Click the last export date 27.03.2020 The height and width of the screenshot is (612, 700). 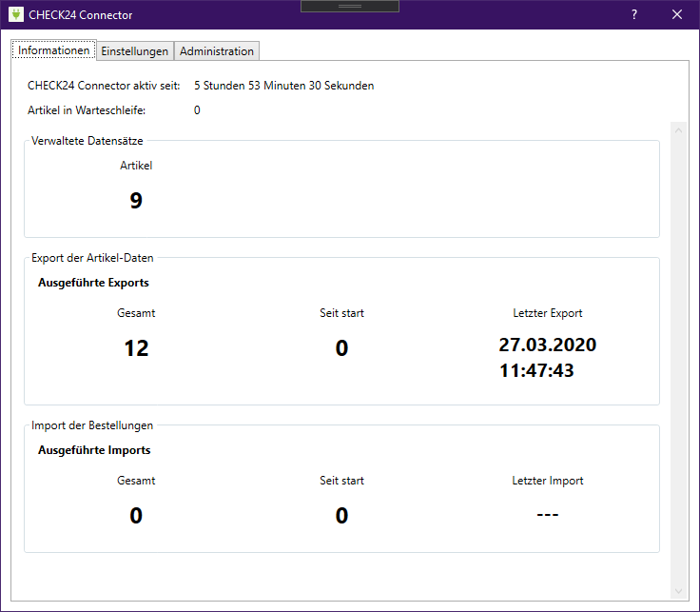click(548, 345)
